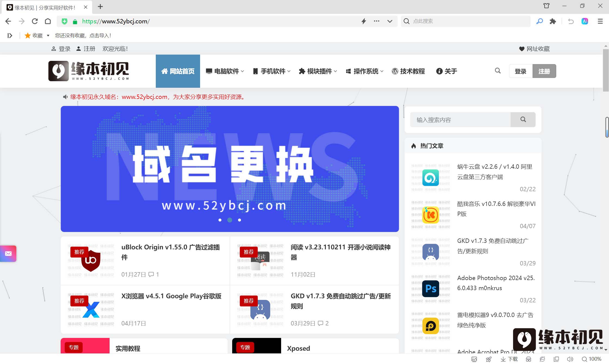
Task: Click the green shield security icon
Action: point(64,21)
